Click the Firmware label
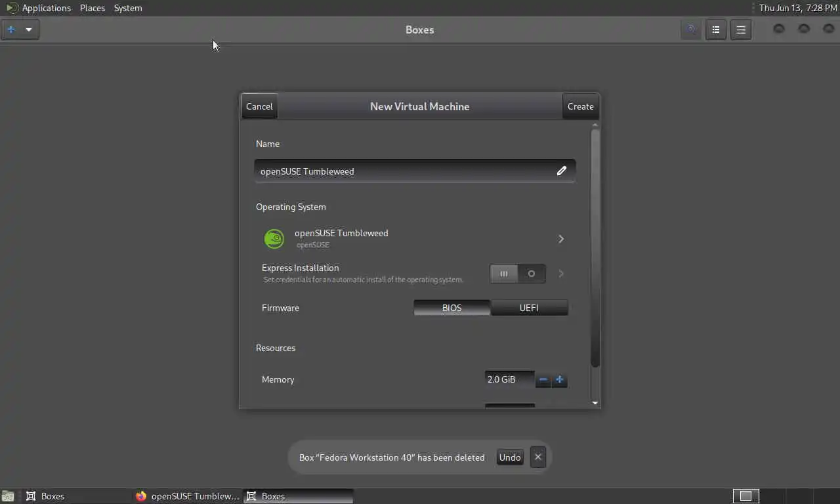 coord(280,308)
